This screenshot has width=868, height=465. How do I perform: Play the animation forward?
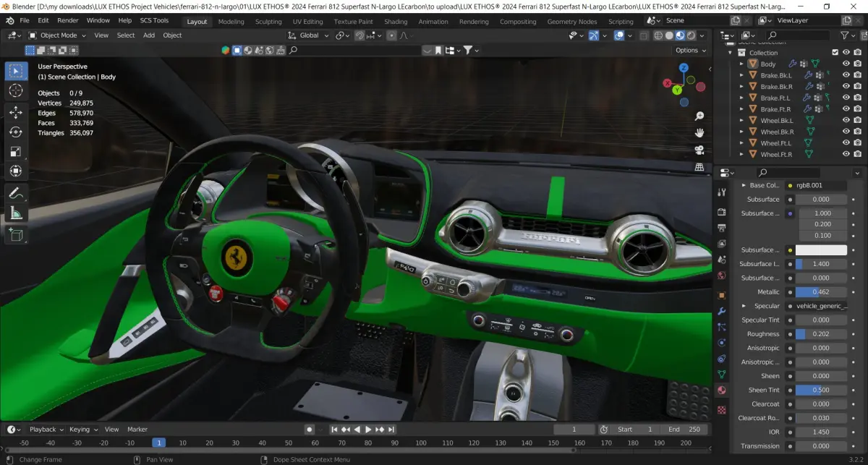[368, 430]
